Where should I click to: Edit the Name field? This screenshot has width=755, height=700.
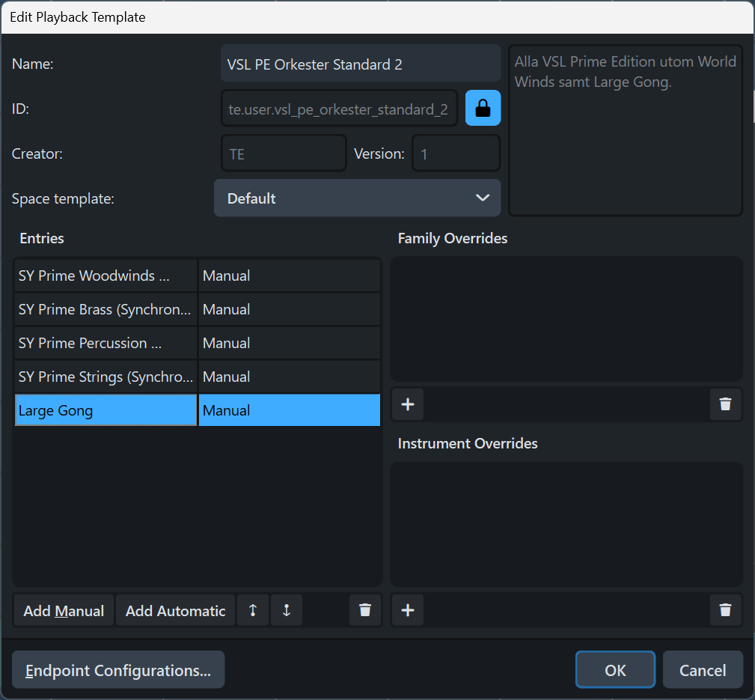(x=361, y=64)
